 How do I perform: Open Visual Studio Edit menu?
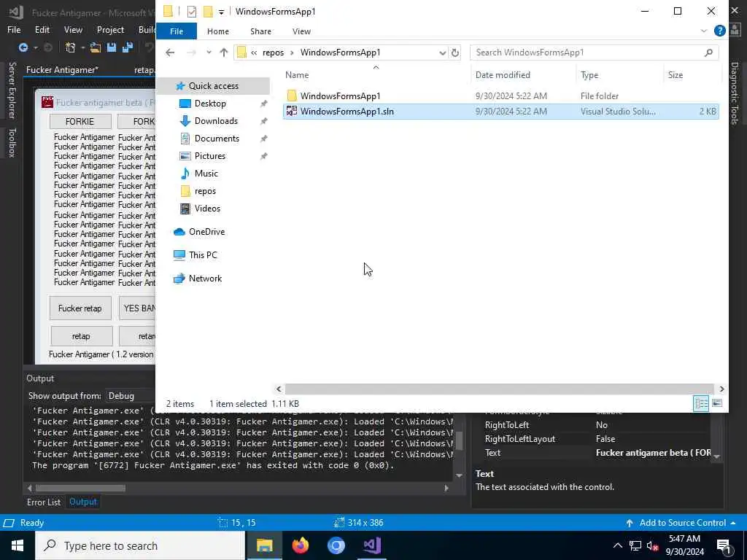tap(42, 29)
